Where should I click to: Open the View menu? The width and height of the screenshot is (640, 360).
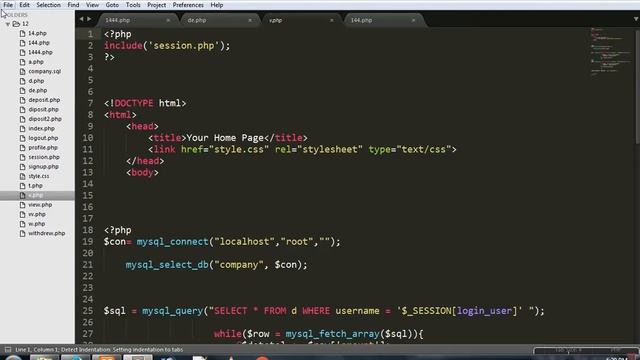pyautogui.click(x=93, y=5)
